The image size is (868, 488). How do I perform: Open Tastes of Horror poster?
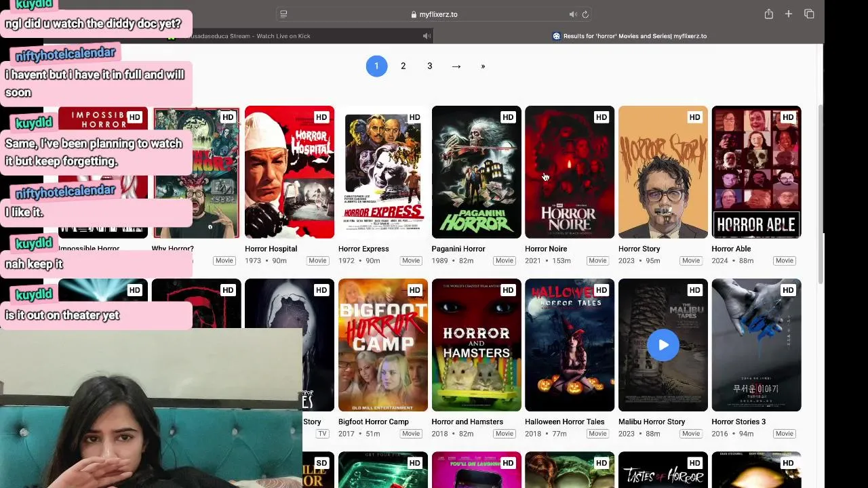pos(663,470)
